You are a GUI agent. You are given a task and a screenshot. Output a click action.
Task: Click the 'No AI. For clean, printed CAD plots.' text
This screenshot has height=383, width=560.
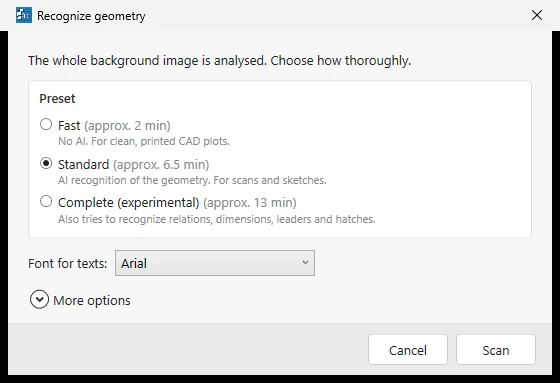[x=144, y=141]
